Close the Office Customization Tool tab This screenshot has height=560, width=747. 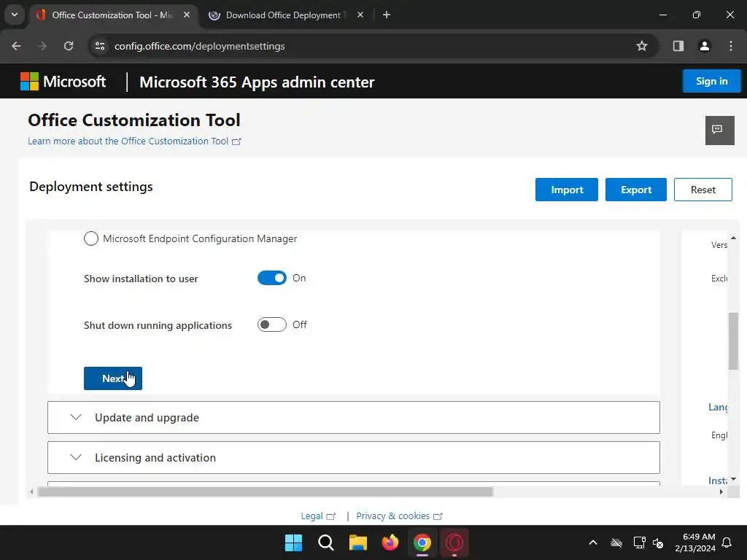point(187,15)
